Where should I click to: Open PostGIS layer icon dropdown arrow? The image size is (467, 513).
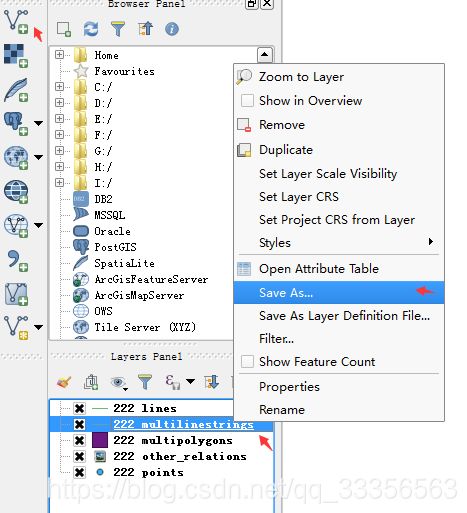pos(39,124)
